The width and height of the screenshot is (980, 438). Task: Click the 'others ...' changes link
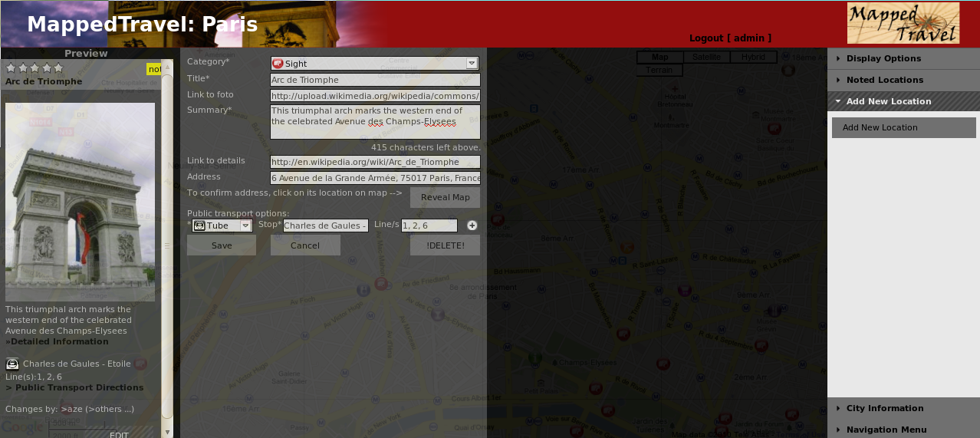110,409
